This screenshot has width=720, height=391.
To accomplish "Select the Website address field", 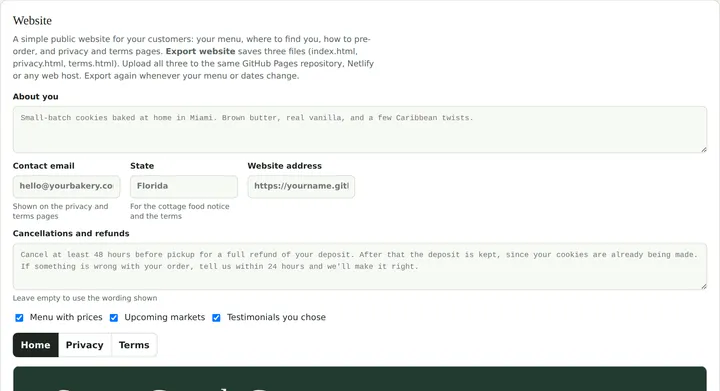I will [x=301, y=186].
